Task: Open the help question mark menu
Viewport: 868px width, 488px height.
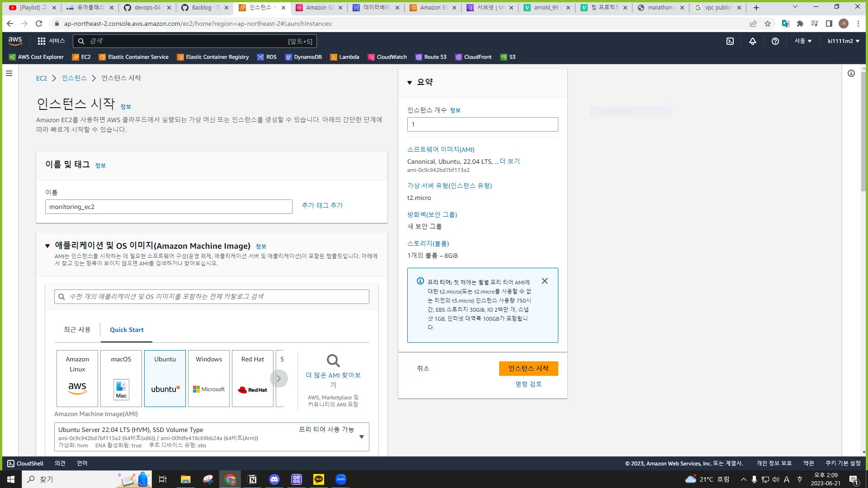Action: [x=775, y=41]
